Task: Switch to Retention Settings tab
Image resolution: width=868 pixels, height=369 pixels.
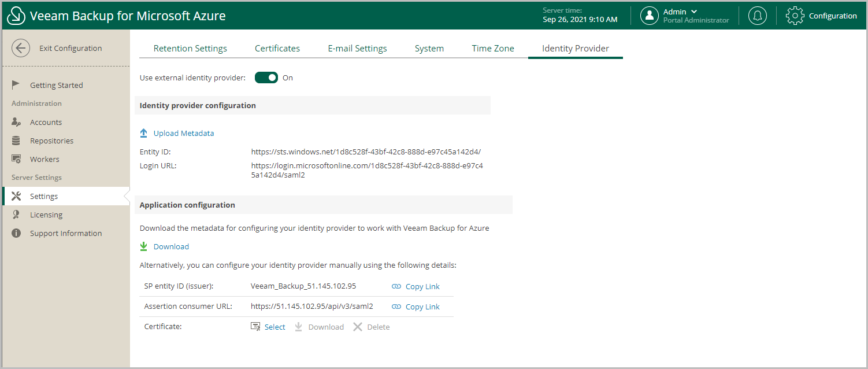Action: [x=190, y=49]
